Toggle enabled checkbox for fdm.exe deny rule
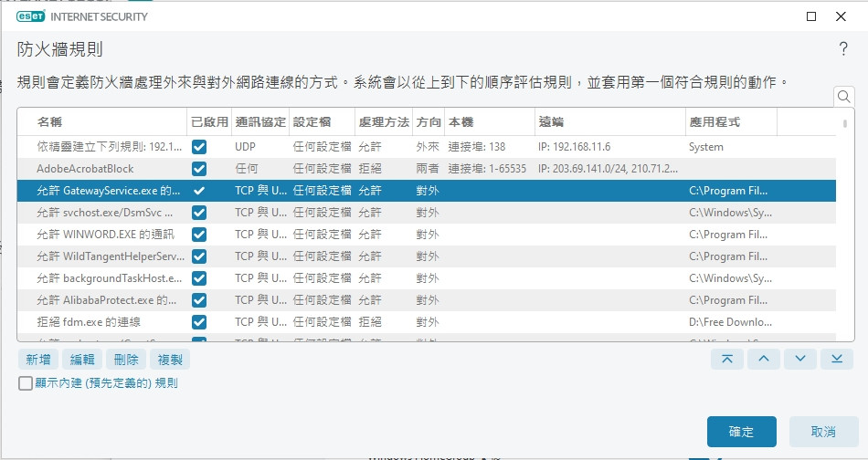Viewport: 868px width, 460px height. point(199,322)
